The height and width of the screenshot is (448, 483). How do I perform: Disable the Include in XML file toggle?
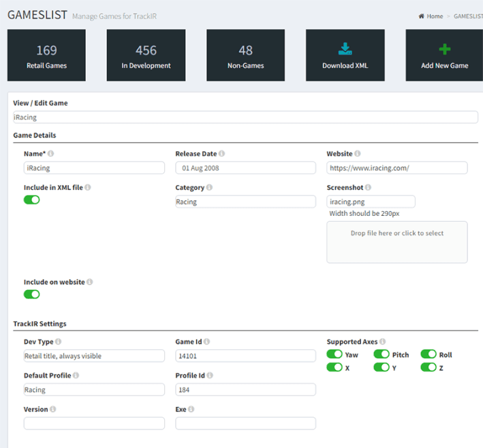coord(32,199)
